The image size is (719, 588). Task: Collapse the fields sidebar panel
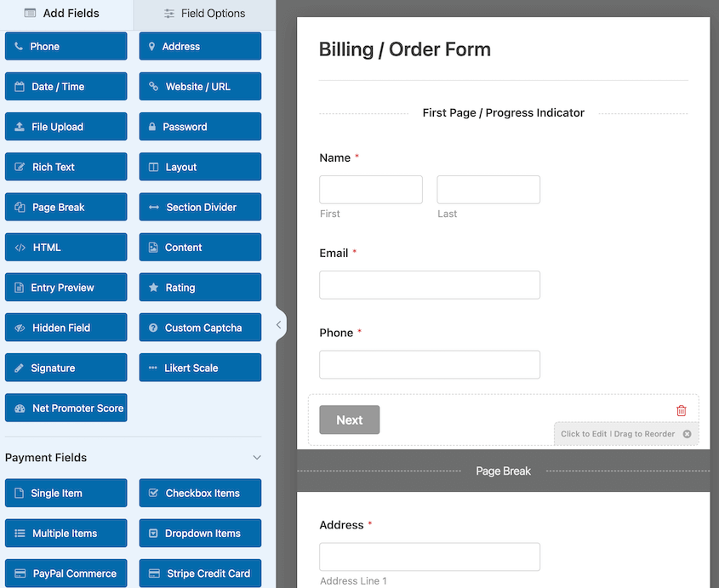[x=279, y=324]
